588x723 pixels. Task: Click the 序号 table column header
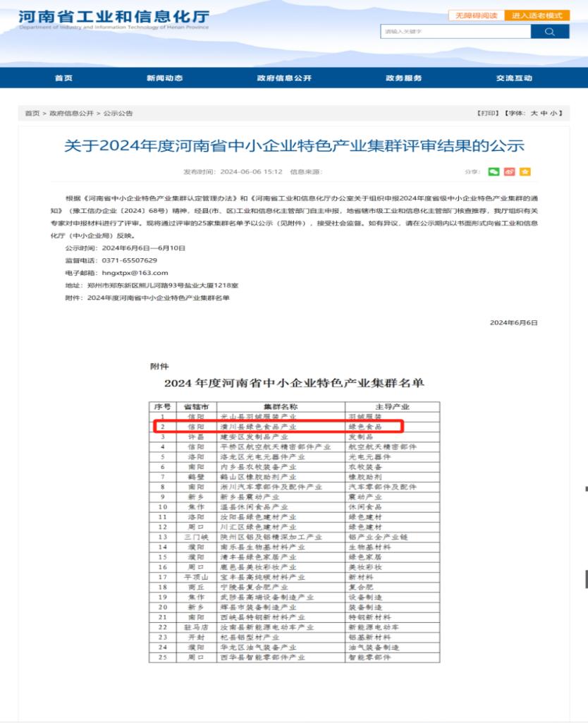click(x=162, y=407)
